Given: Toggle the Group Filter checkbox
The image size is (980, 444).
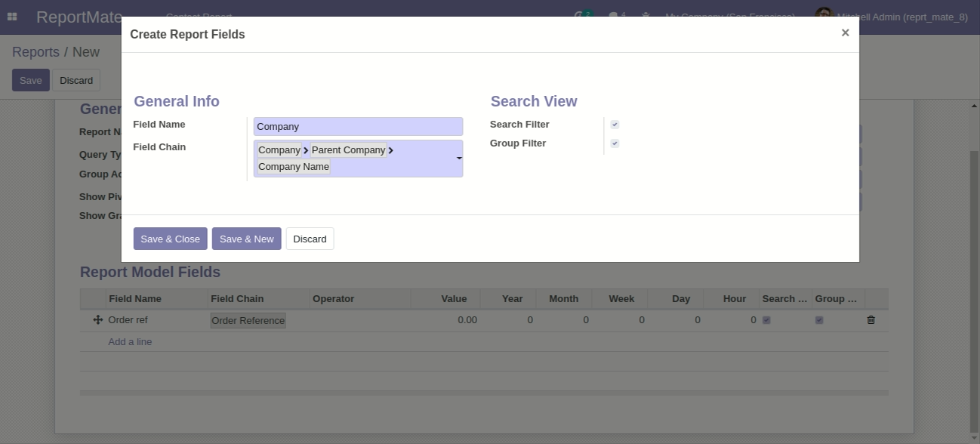Looking at the screenshot, I should [615, 143].
